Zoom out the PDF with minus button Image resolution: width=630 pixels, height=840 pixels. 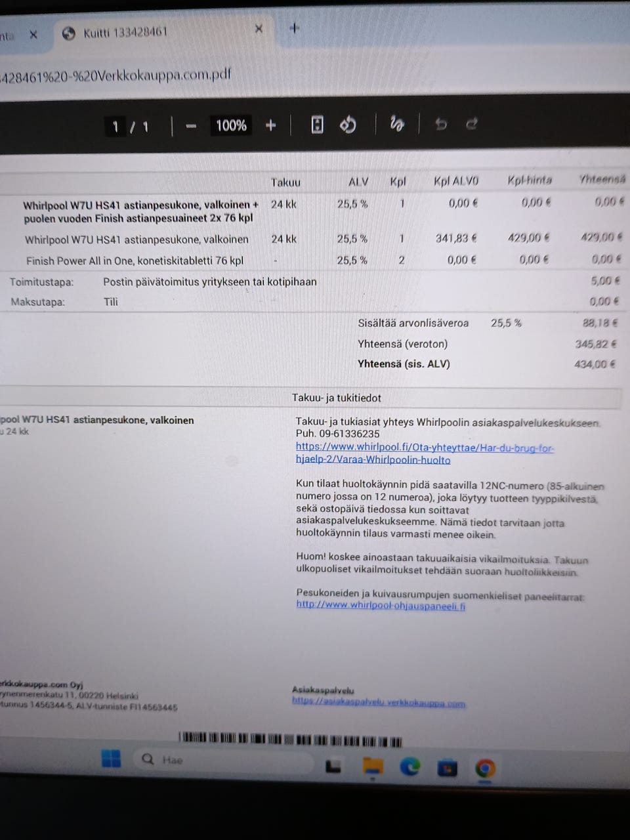point(191,125)
